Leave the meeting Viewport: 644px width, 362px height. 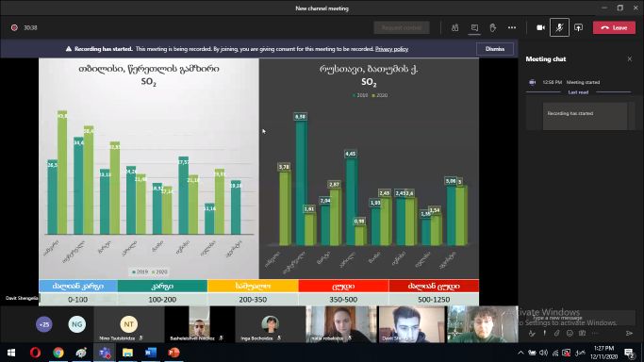point(614,28)
